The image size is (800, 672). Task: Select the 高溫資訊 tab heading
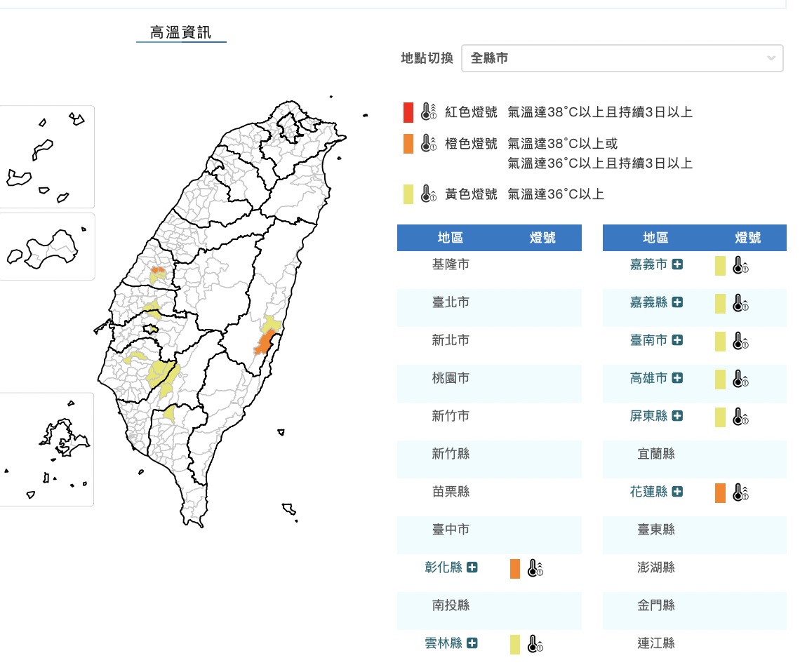coord(180,33)
